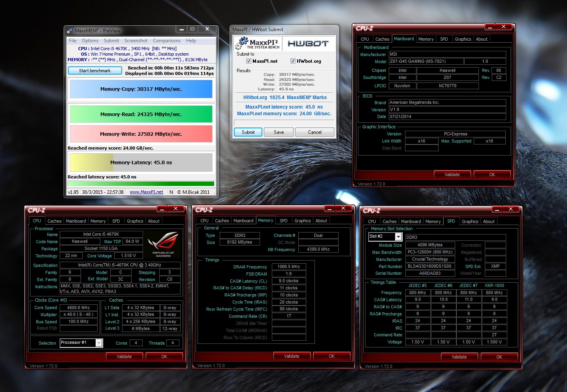Click HWbot.org 1825.4 MaxxMEM² Marks link

285,98
